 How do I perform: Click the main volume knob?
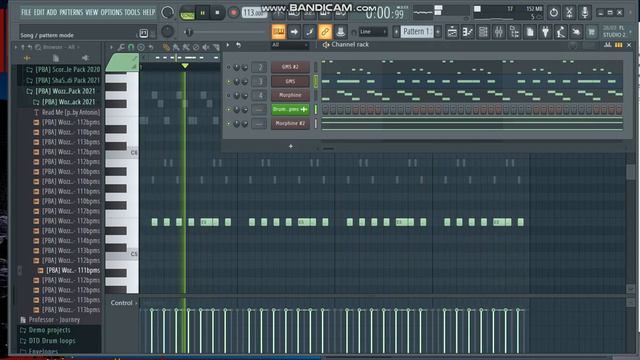167,13
